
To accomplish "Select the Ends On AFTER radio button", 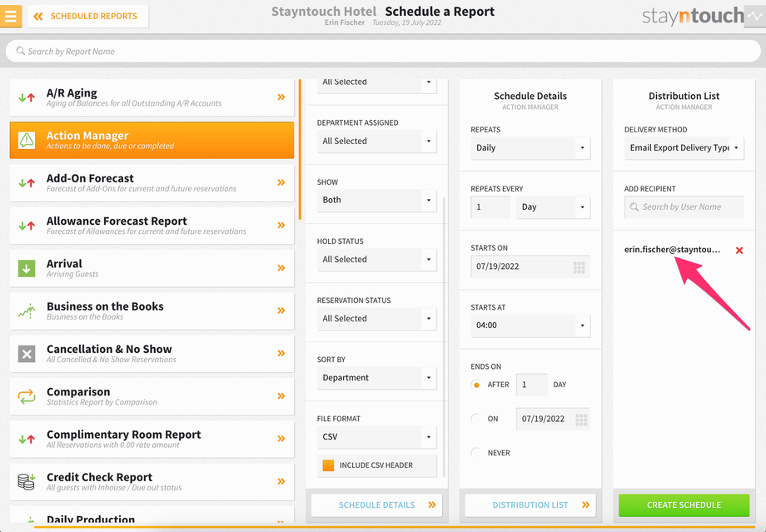I will pyautogui.click(x=476, y=385).
